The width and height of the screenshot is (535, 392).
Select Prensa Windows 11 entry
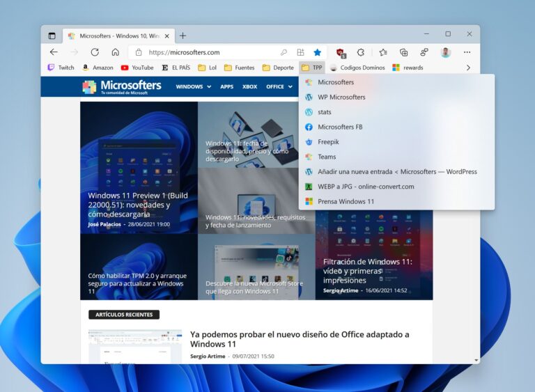(396, 202)
